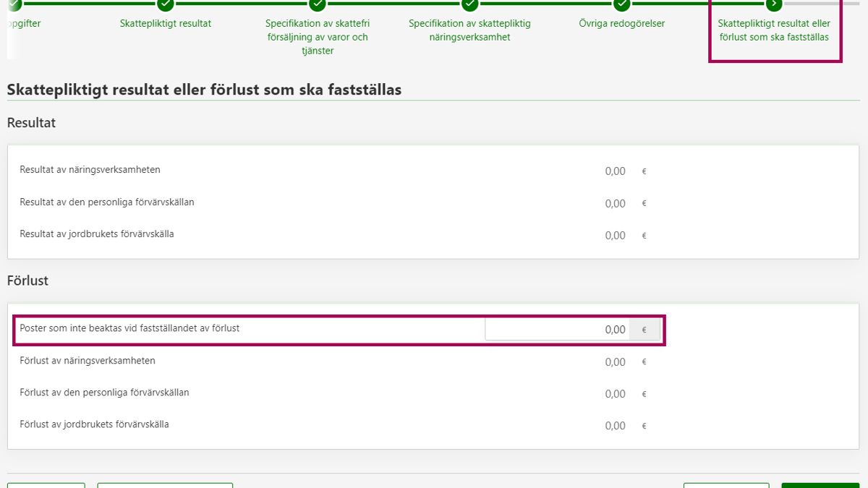
Task: Focus the 'Poster som inte beaktas' amount field
Action: coord(556,330)
